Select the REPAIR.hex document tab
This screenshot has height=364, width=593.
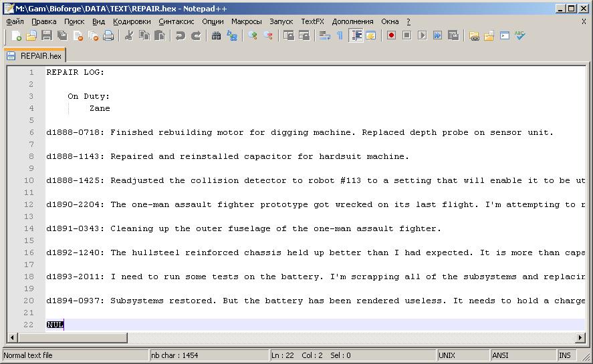[x=35, y=56]
